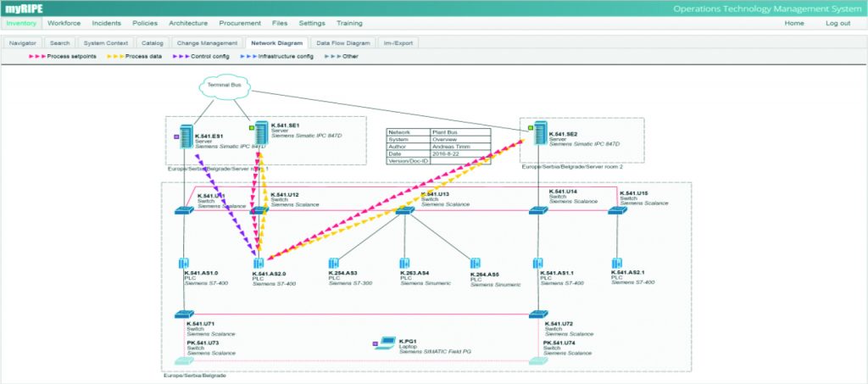Click the Log out link
This screenshot has width=868, height=384.
click(837, 23)
